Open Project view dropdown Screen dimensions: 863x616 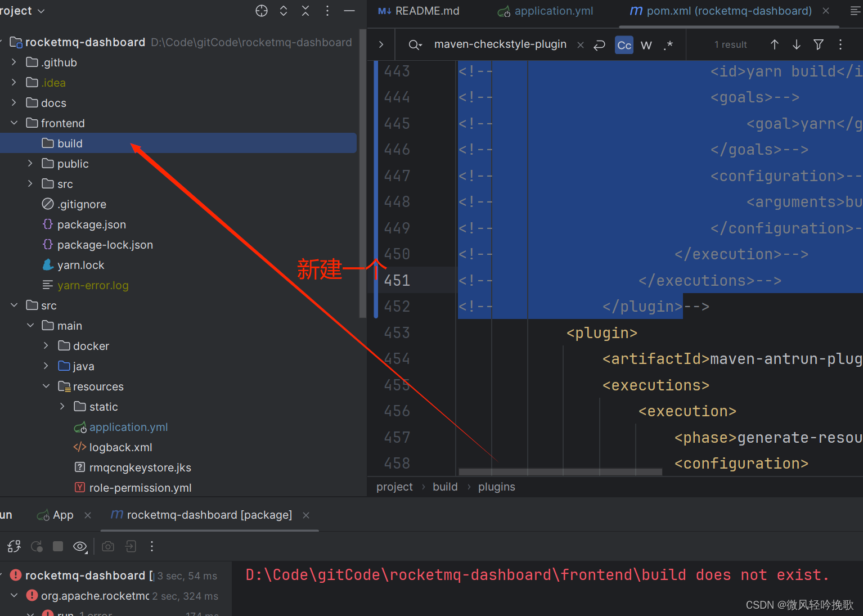click(23, 11)
